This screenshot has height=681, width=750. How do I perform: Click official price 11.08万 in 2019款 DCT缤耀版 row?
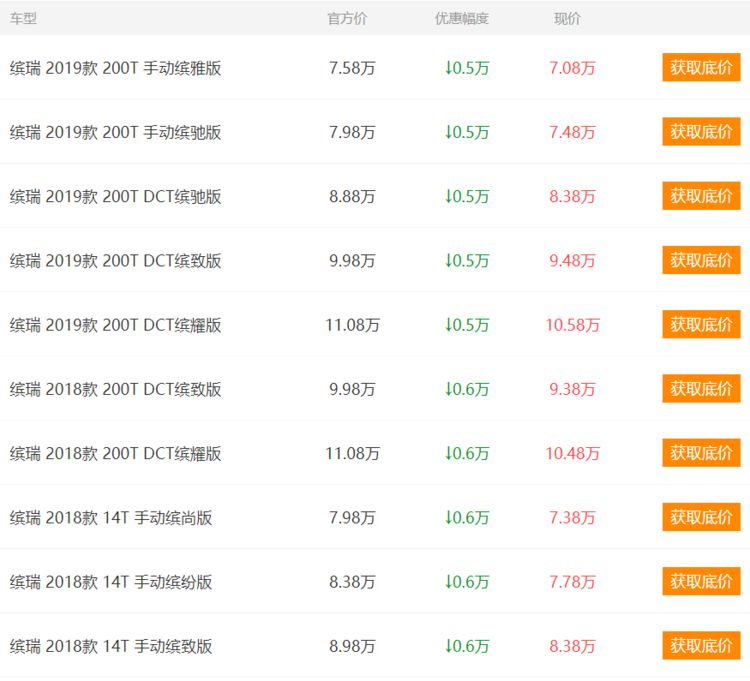[x=353, y=325]
